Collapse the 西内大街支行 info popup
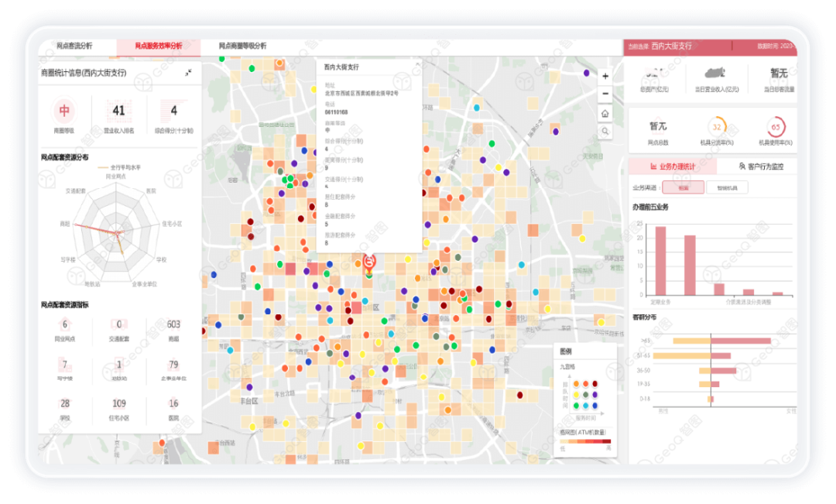836x504 pixels. (417, 64)
